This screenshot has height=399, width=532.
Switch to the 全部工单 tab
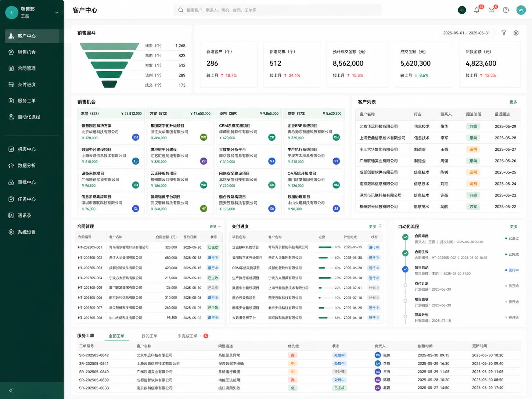(x=116, y=336)
